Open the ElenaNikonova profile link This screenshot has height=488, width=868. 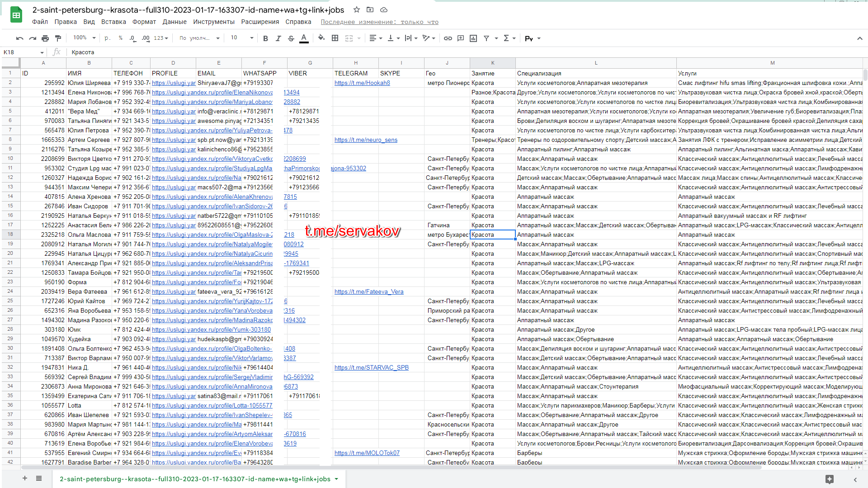[212, 92]
